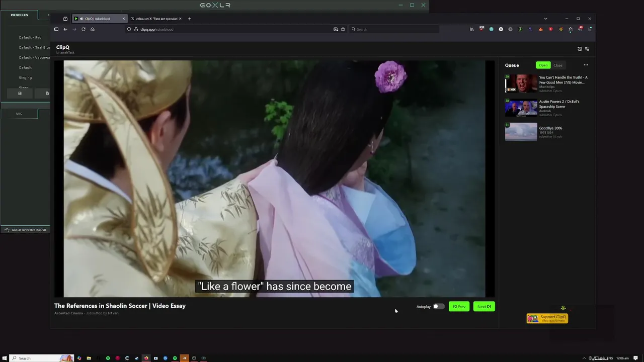Select Default - Vaporwave profile in GoXLR
644x362 pixels.
pos(34,57)
